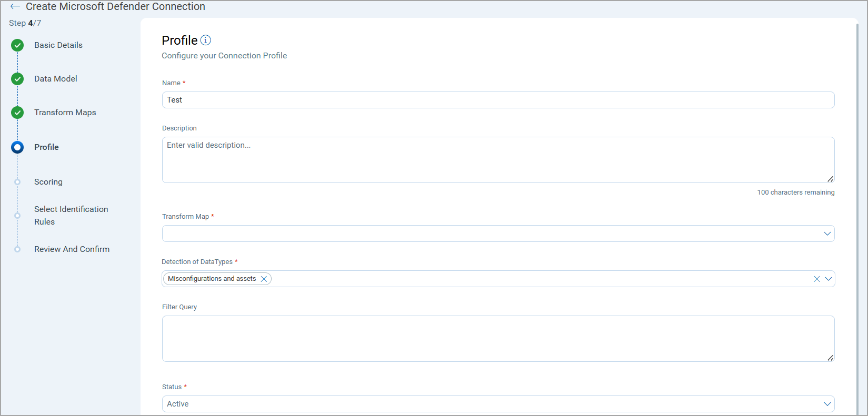Click into the Filter Query text area
Screen dimensions: 868x416
click(x=498, y=339)
